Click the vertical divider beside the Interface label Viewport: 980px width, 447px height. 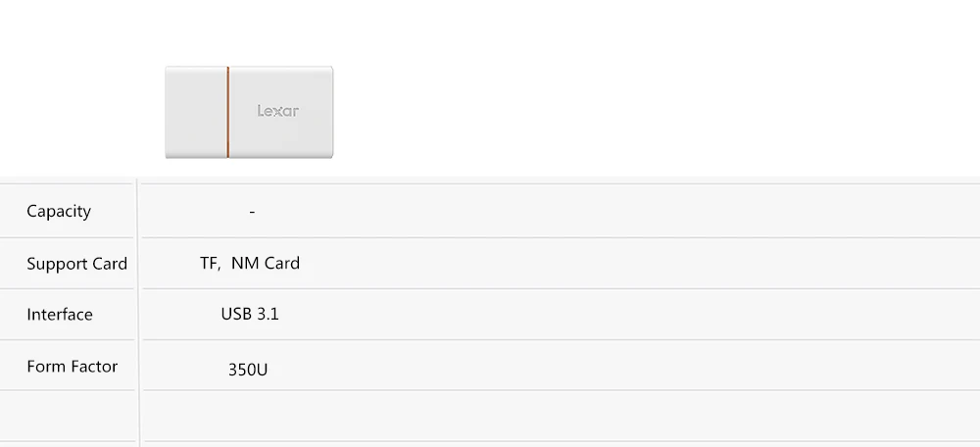(x=138, y=314)
